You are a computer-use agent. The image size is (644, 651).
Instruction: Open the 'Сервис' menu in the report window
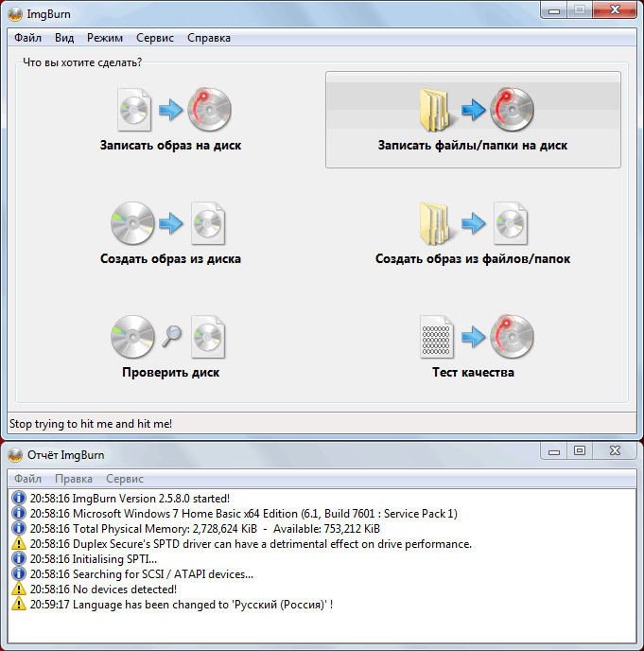125,479
